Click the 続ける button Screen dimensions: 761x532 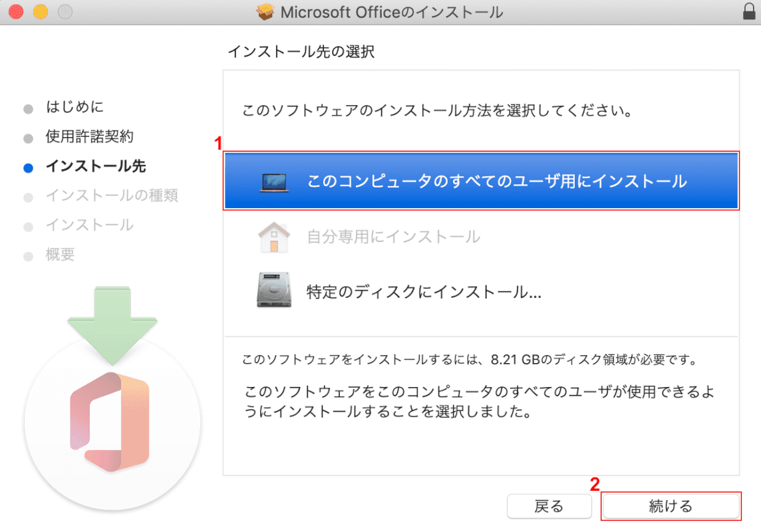click(x=671, y=506)
